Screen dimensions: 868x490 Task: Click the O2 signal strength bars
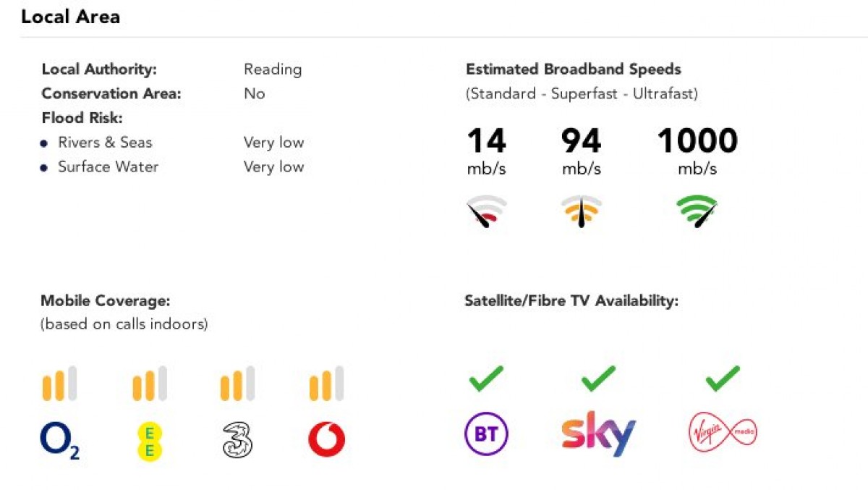59,384
